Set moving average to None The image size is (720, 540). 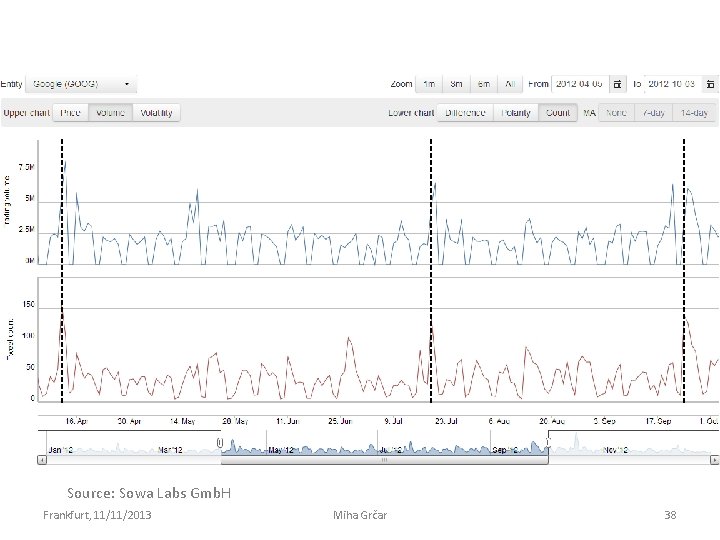click(x=616, y=112)
